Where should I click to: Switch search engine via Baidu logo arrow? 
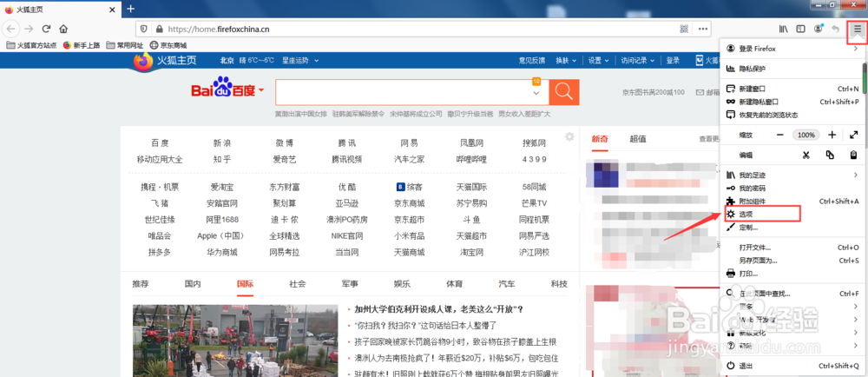tap(261, 90)
